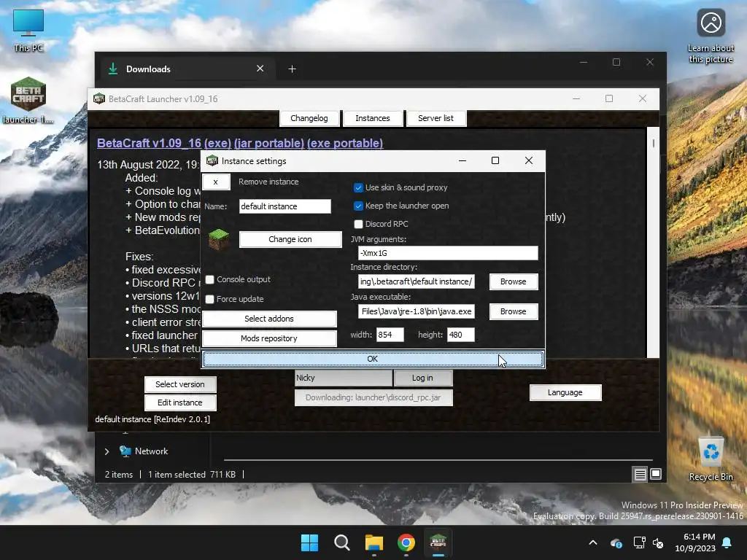This screenshot has width=747, height=560.
Task: Browse for Java executable
Action: coord(513,311)
